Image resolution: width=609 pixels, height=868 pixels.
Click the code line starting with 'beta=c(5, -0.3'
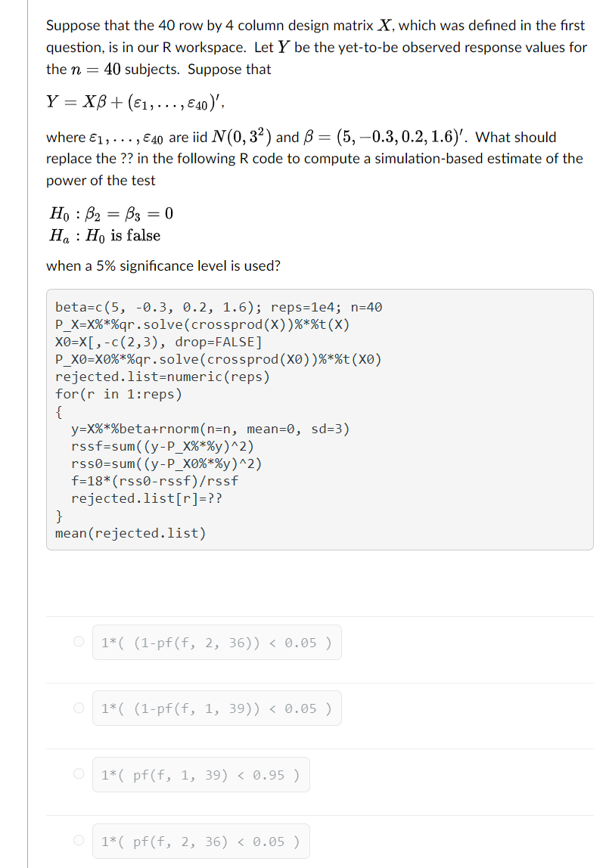click(x=218, y=307)
